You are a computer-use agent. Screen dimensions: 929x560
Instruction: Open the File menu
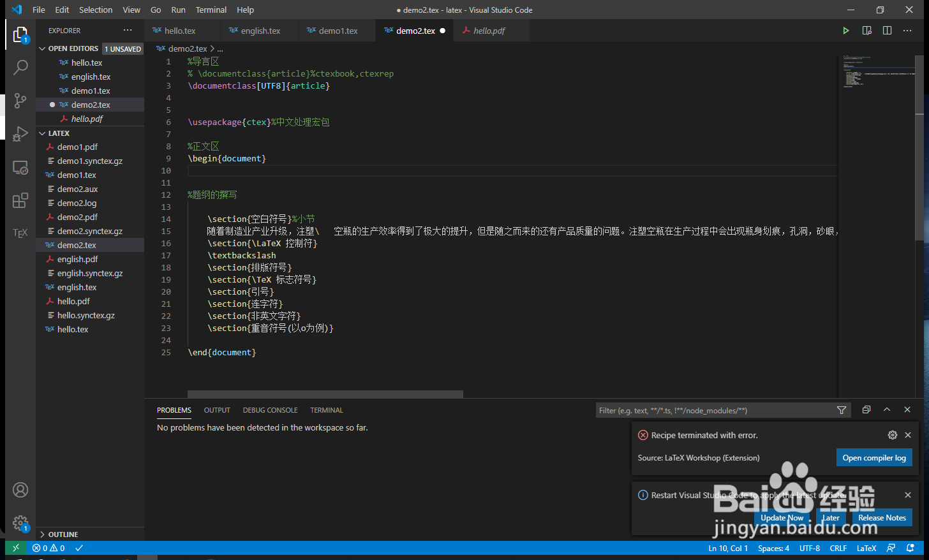point(39,10)
